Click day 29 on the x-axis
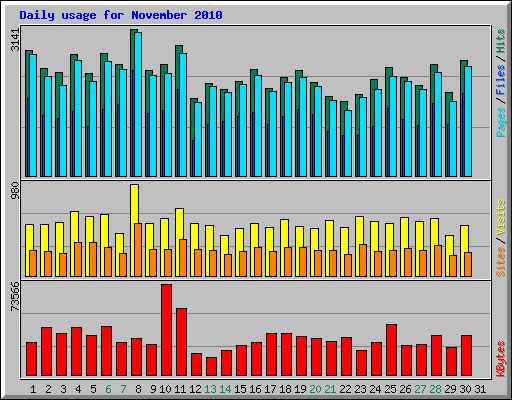The image size is (512, 400). point(450,389)
